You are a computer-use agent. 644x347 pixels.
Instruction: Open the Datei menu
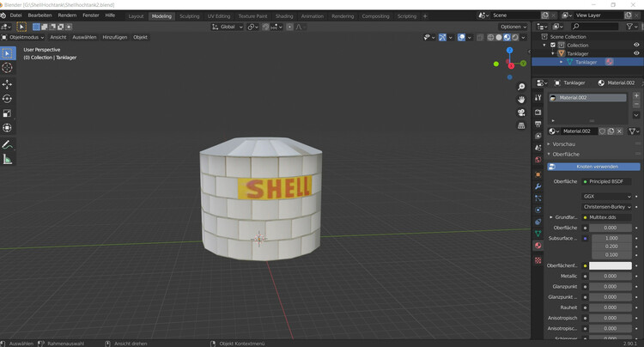click(x=16, y=15)
